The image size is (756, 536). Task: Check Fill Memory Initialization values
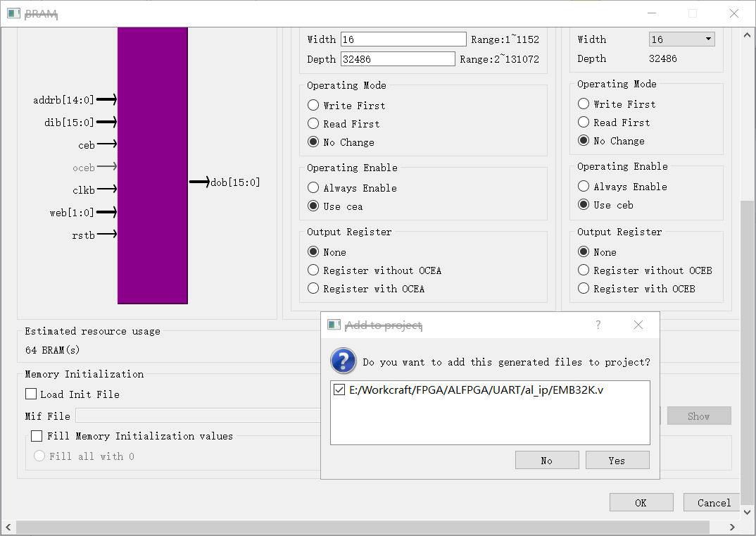pos(37,436)
